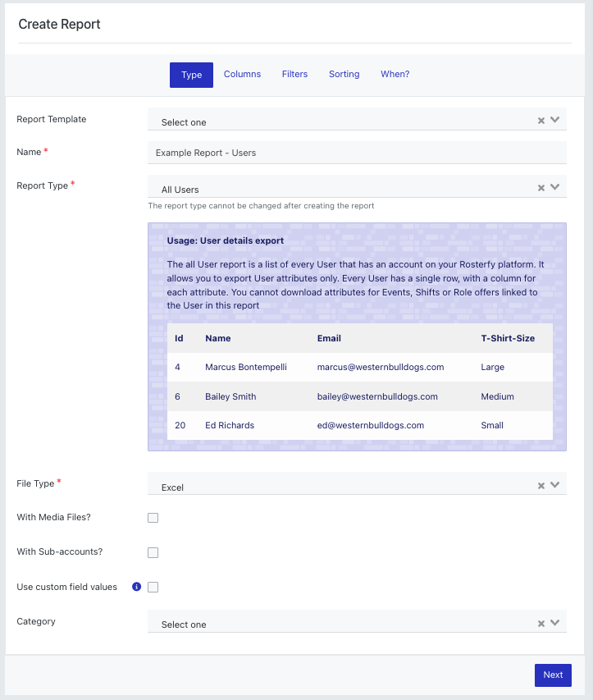The width and height of the screenshot is (593, 700).
Task: Clear the Category selection with X icon
Action: point(541,624)
